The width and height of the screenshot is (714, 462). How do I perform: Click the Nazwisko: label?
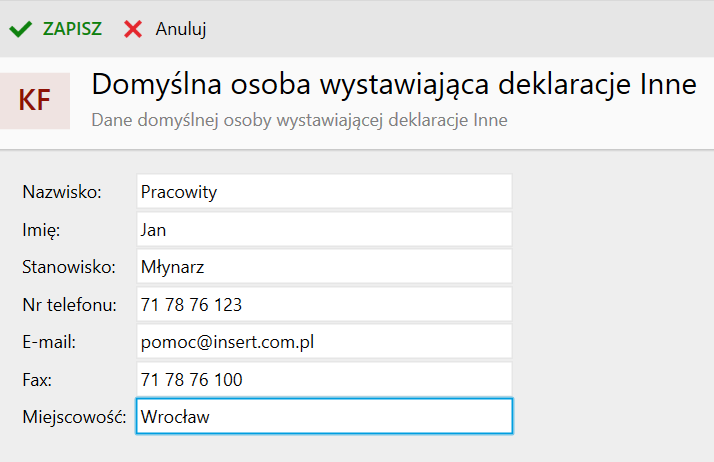tap(62, 192)
